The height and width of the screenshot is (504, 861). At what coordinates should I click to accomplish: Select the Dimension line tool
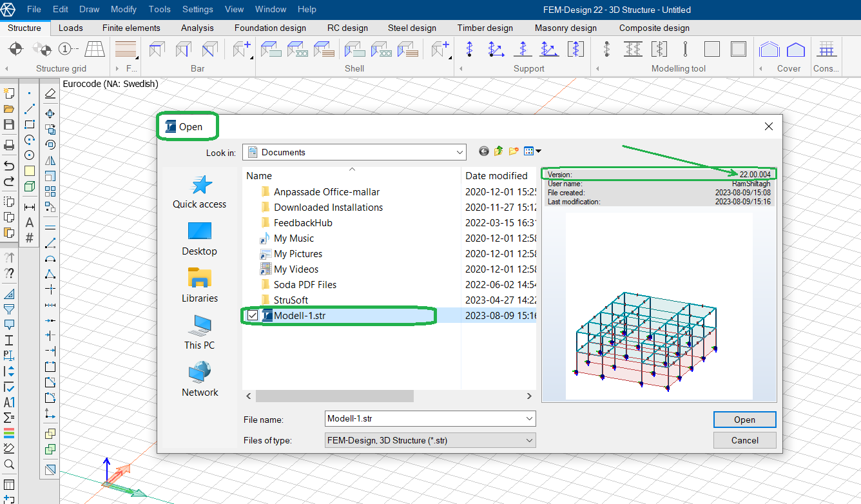point(30,207)
